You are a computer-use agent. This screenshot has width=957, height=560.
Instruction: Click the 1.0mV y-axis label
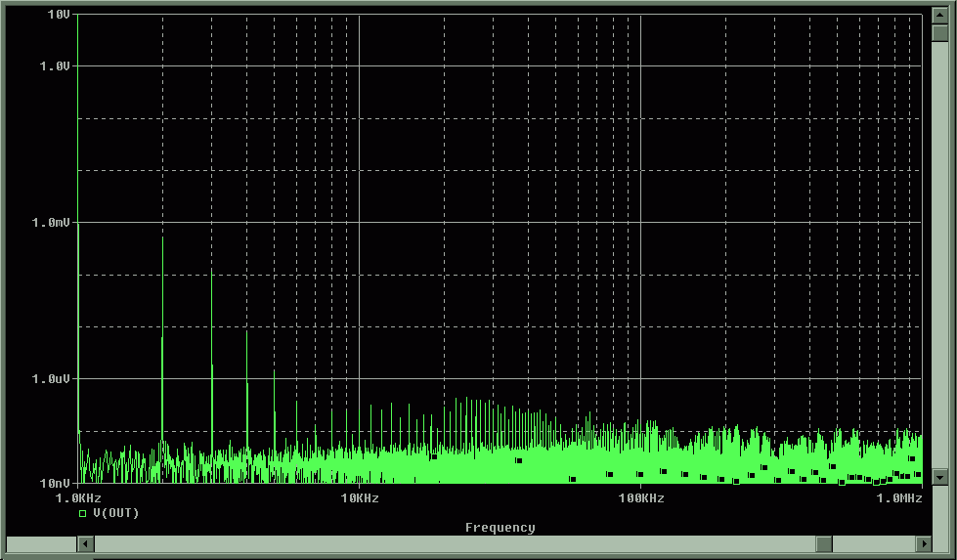[x=52, y=222]
